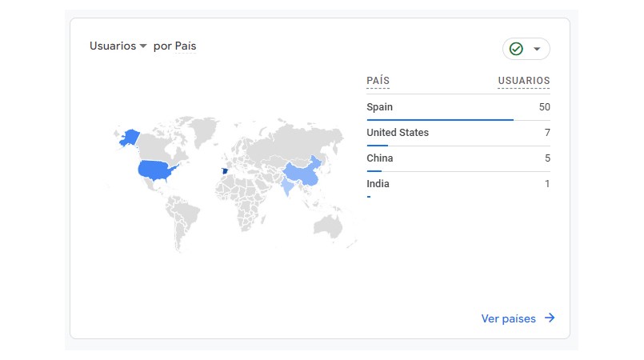Click the USUARIOS column header
This screenshot has width=644, height=360.
tap(524, 81)
